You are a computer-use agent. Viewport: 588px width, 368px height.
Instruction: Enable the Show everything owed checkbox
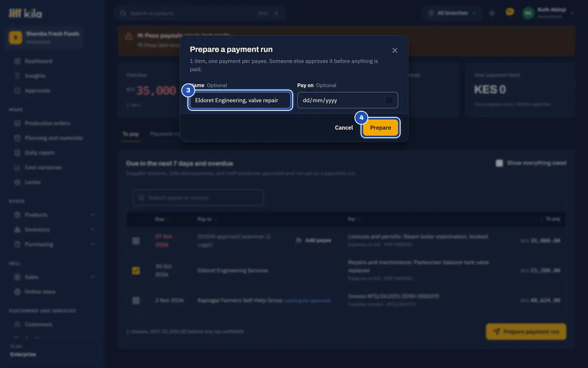coord(499,163)
